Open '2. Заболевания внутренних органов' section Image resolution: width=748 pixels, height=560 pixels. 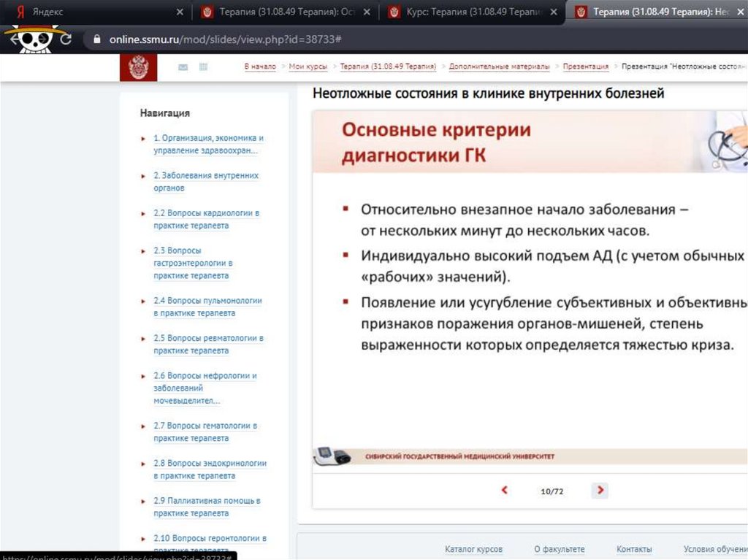pos(205,182)
